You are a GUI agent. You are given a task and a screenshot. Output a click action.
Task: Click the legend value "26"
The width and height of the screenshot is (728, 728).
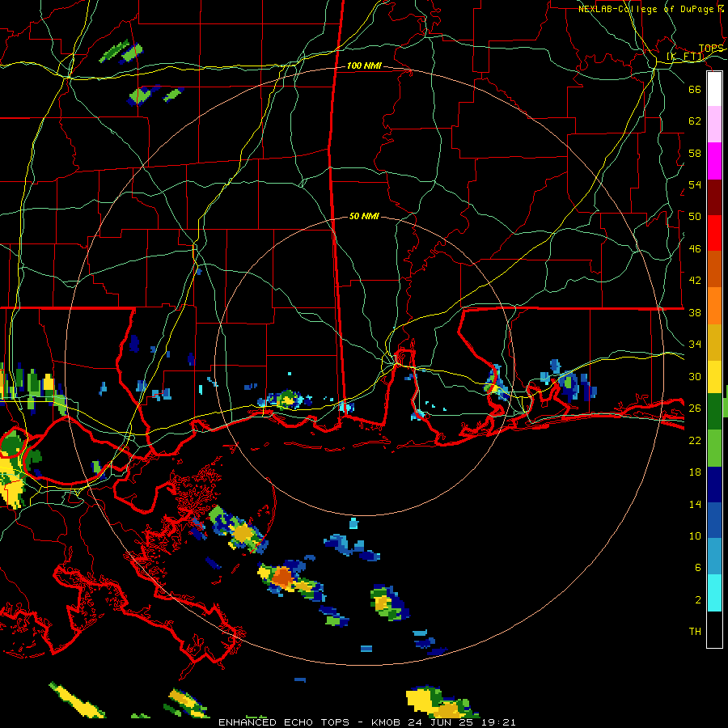click(x=695, y=408)
